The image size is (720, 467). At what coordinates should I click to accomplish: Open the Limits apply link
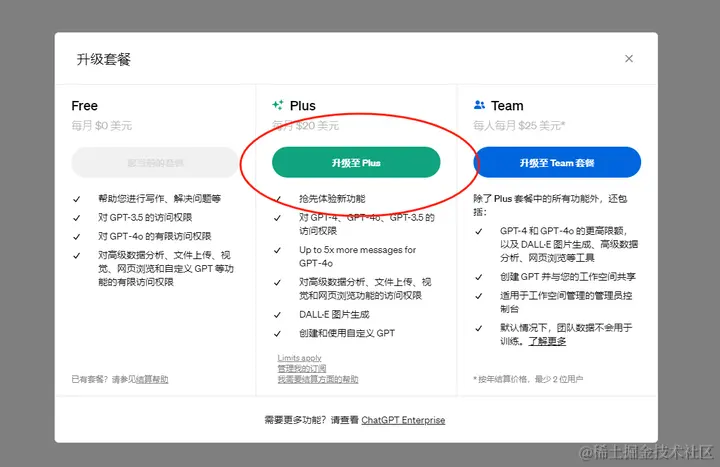pos(299,358)
